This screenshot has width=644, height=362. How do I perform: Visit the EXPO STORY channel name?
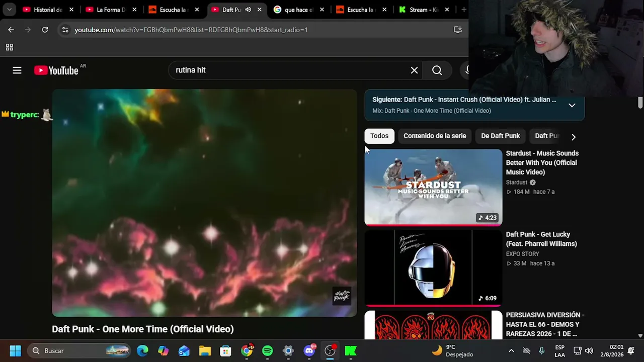(522, 254)
